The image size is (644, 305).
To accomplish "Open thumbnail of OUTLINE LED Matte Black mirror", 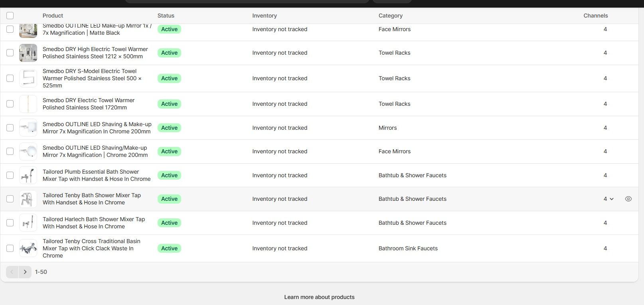I will tap(28, 30).
